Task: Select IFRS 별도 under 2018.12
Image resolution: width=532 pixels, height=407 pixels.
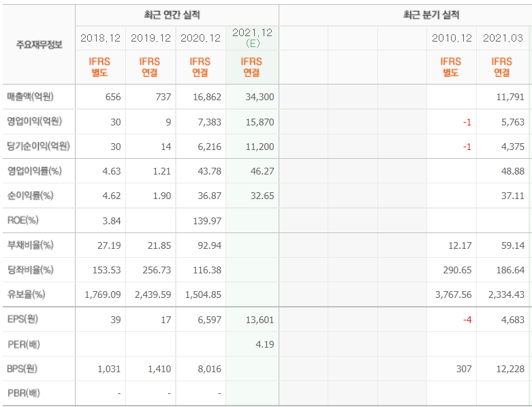Action: 99,67
